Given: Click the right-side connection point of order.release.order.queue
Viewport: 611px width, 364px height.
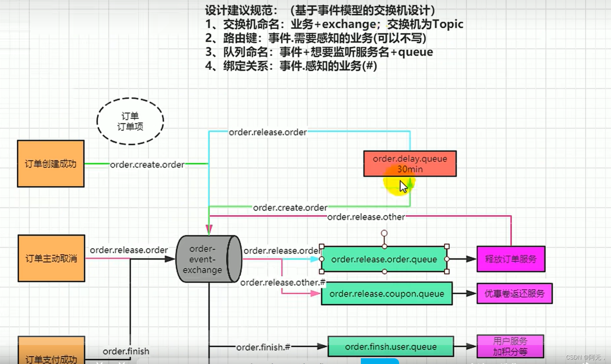Looking at the screenshot, I should coord(447,259).
